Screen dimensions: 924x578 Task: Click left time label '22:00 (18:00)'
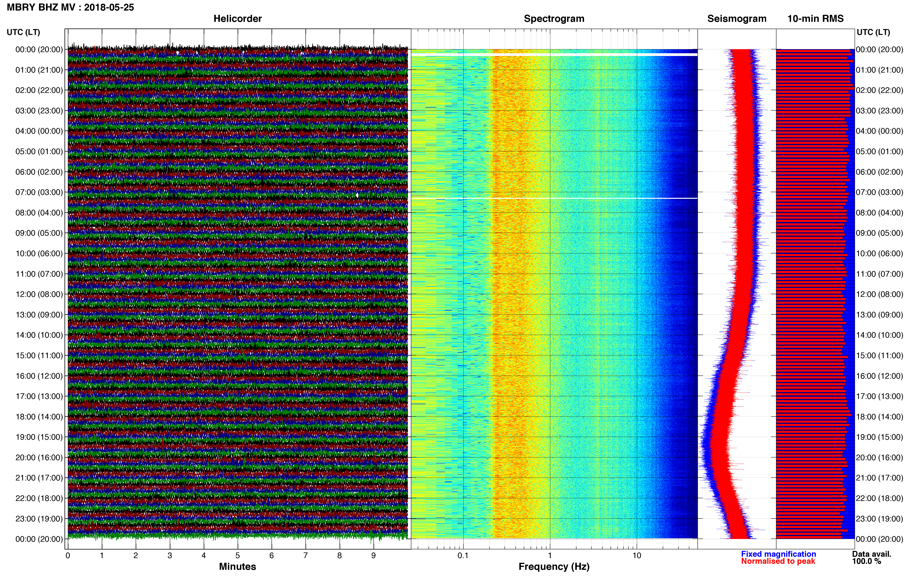tap(39, 498)
